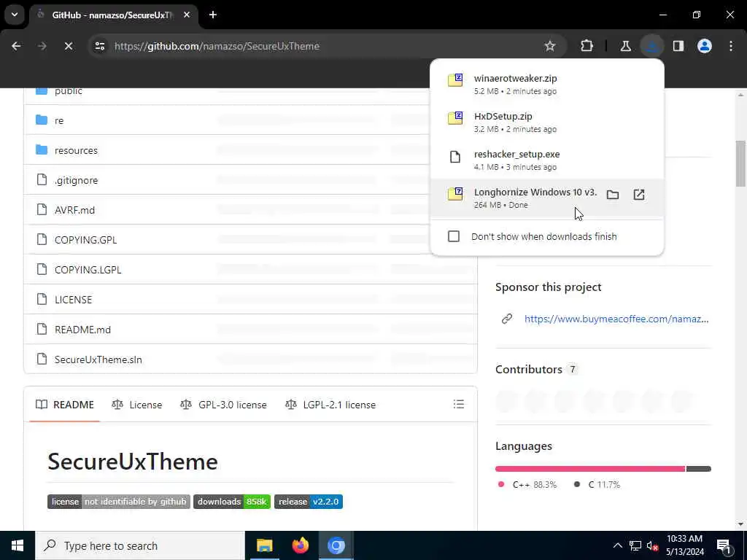Click reshacker_setup.exe file icon
The image size is (747, 560).
coord(455,157)
